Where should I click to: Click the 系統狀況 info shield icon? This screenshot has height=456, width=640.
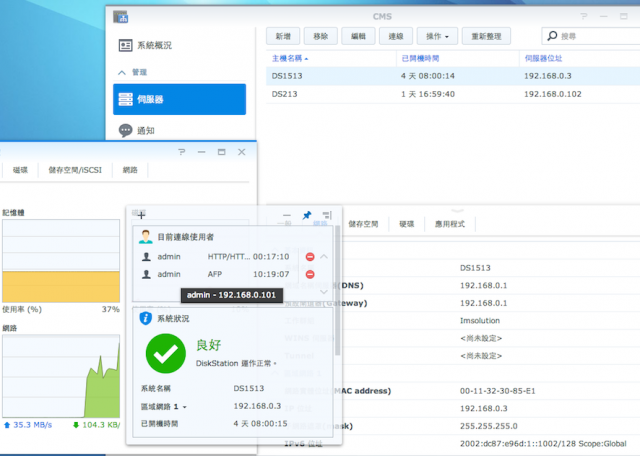[x=146, y=318]
